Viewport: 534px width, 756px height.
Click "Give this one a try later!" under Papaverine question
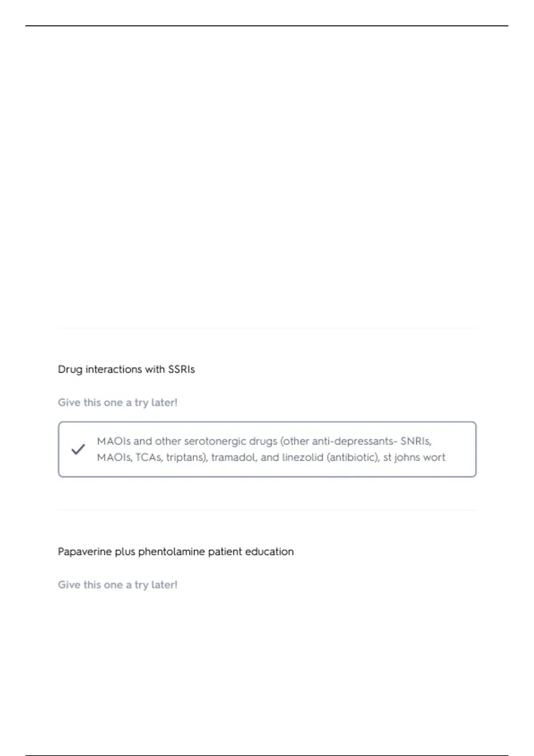click(x=117, y=585)
